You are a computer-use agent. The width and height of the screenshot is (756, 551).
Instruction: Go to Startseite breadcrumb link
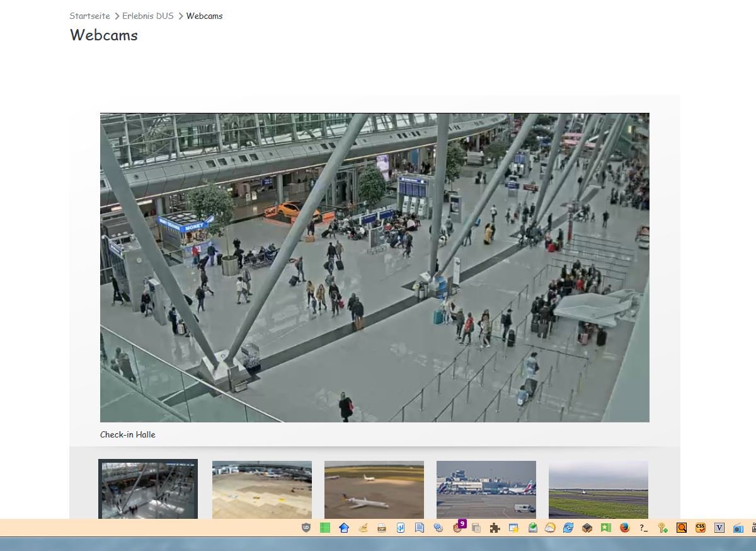click(x=89, y=16)
